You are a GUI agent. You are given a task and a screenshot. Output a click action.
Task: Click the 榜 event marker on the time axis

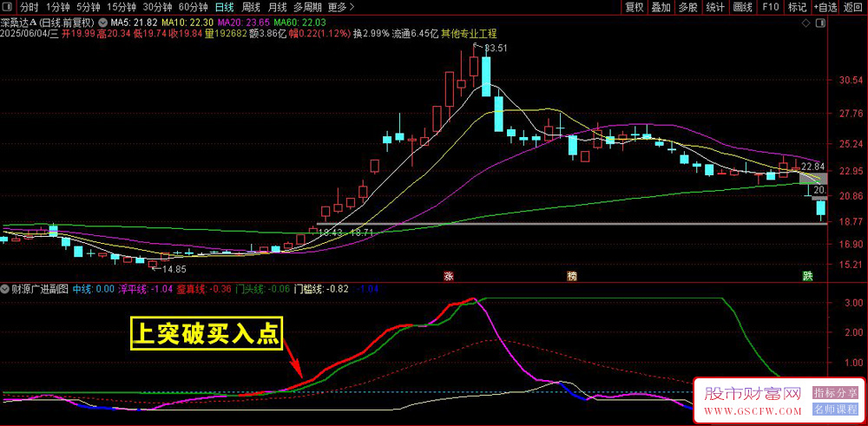tap(571, 276)
